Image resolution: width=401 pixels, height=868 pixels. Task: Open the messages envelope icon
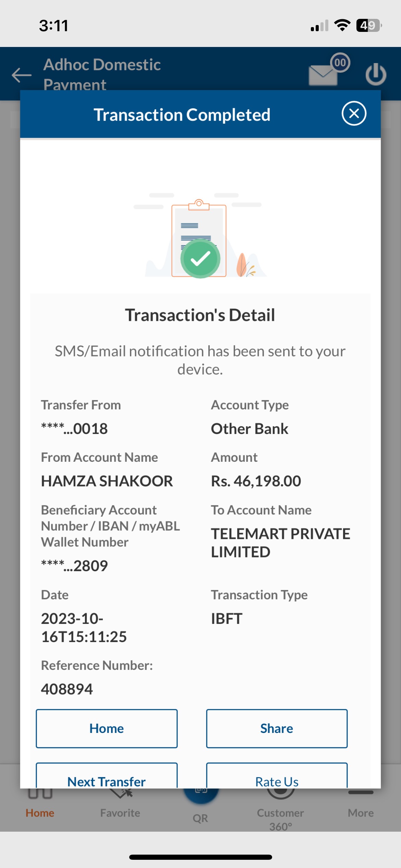pyautogui.click(x=323, y=75)
